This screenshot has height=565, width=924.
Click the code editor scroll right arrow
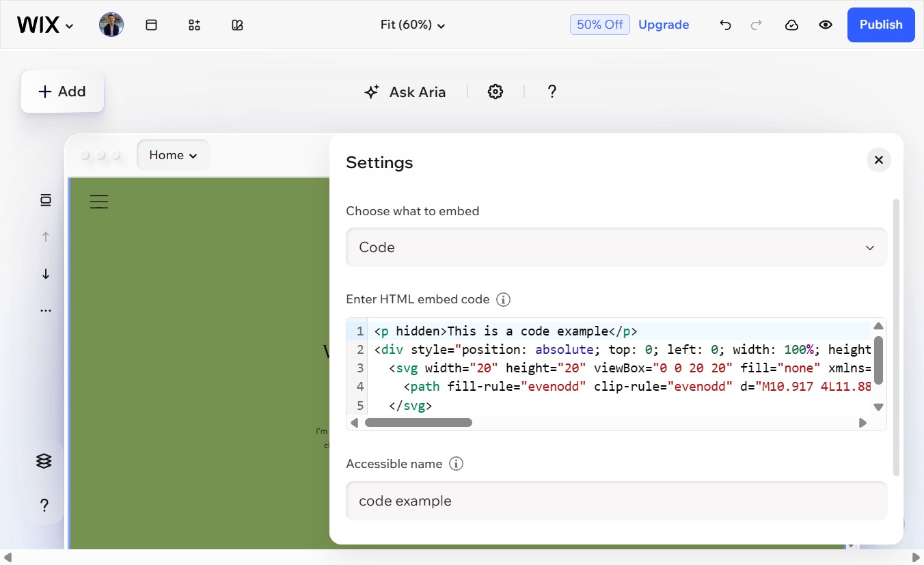click(862, 423)
